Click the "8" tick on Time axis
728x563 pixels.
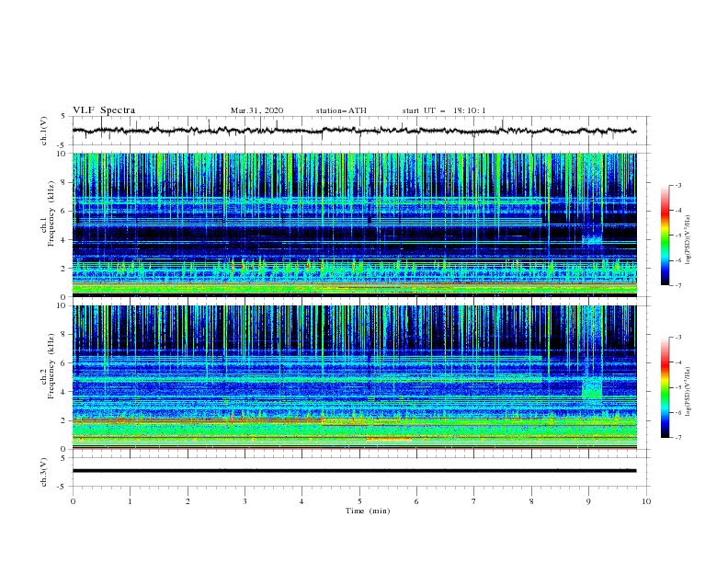click(x=531, y=501)
